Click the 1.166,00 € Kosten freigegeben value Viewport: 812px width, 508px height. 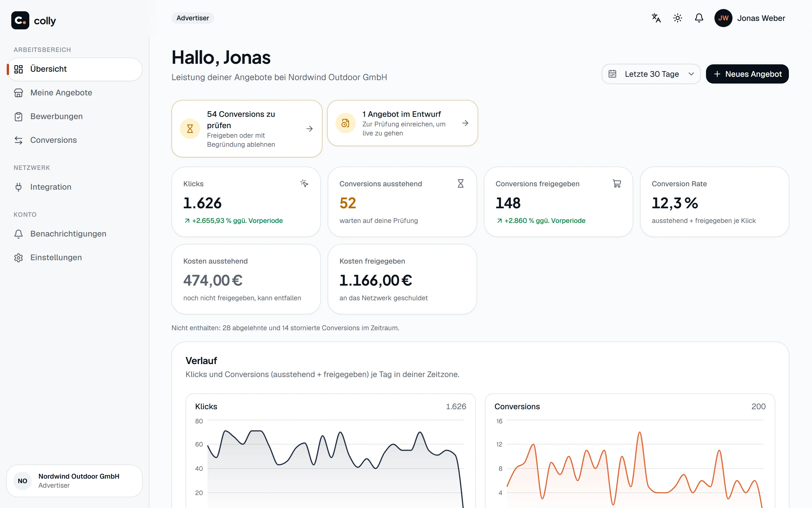(x=376, y=281)
